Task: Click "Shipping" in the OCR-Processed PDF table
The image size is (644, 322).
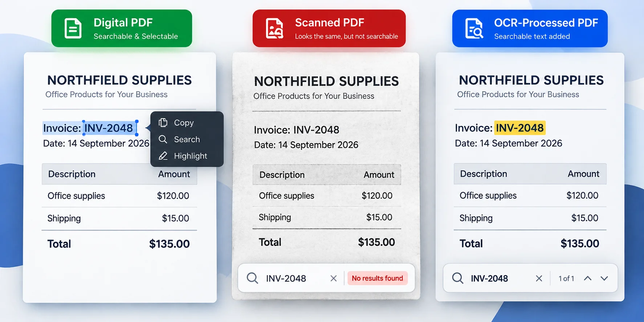Action: [476, 218]
